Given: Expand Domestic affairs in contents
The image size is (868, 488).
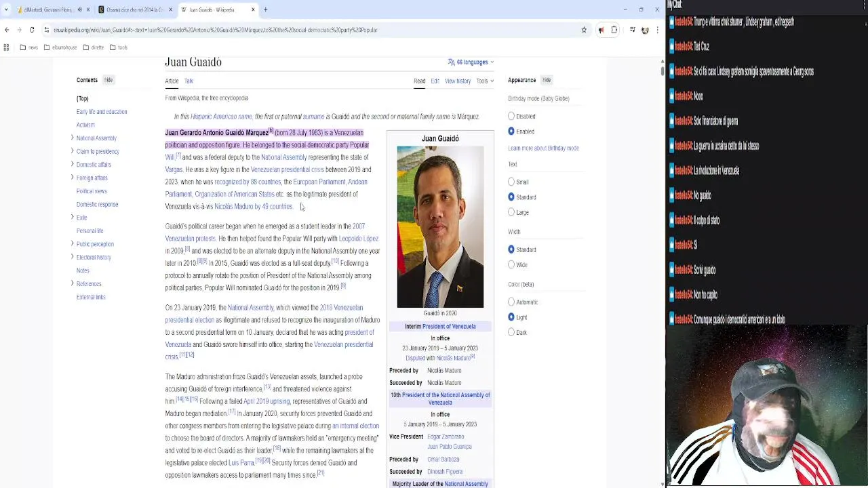Looking at the screenshot, I should point(72,165).
